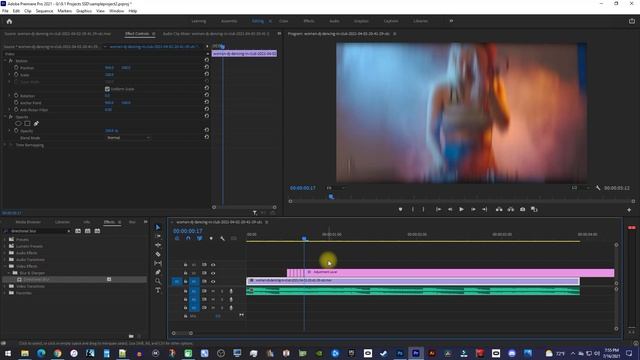Reset the Scale parameter
Image resolution: width=640 pixels, height=360 pixels.
[207, 74]
